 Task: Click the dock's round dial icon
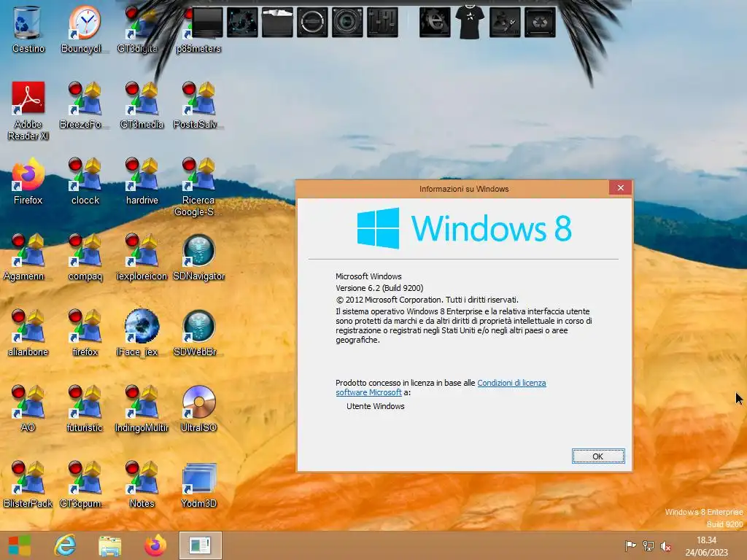[x=312, y=22]
